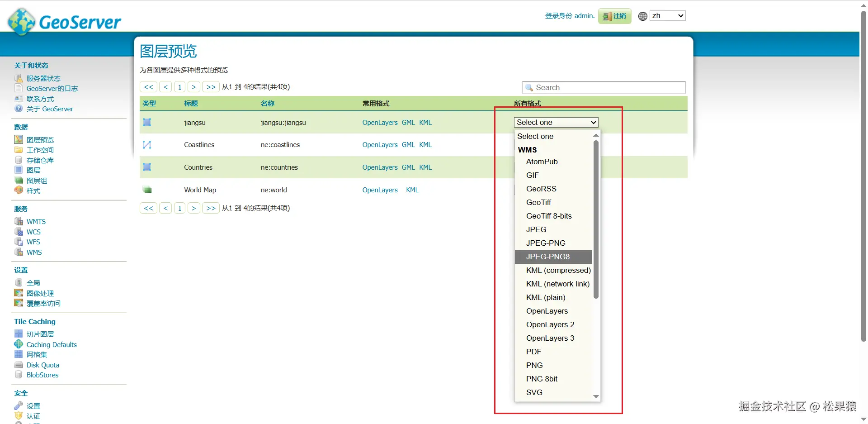Click the GeoServer的日志 document icon

click(x=19, y=88)
